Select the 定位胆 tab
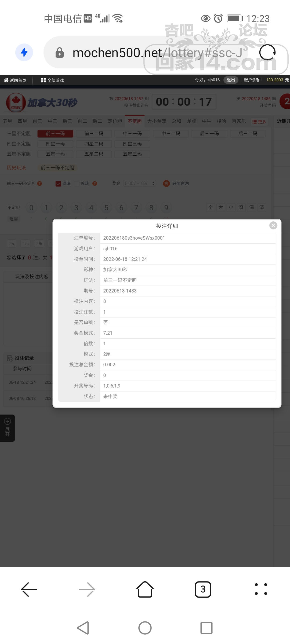Viewport: 290px width, 644px height. point(115,121)
